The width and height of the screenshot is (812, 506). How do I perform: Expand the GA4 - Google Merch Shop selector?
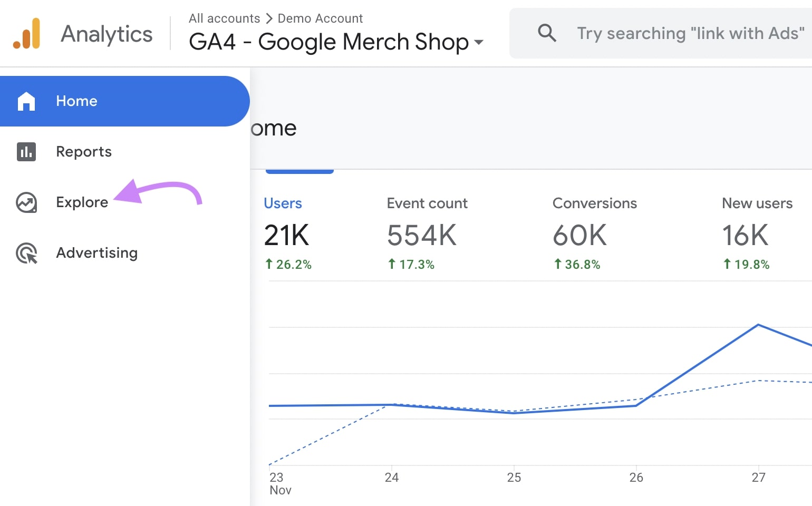click(x=328, y=42)
